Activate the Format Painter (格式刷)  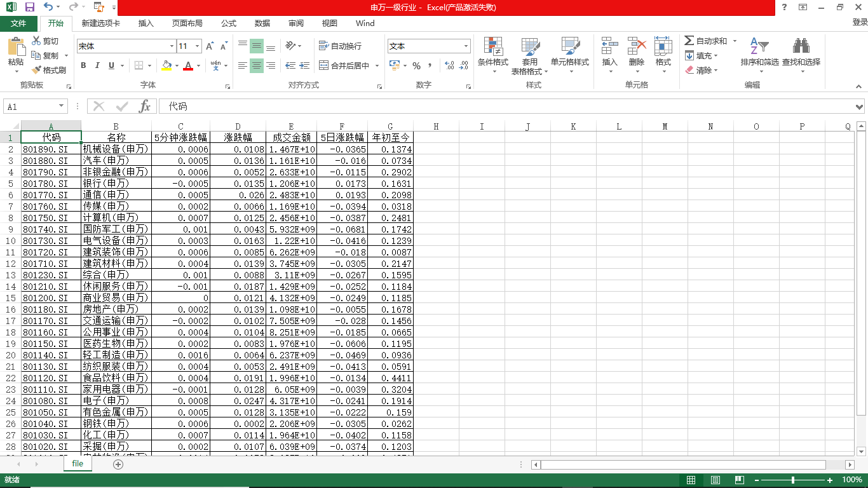pyautogui.click(x=49, y=70)
